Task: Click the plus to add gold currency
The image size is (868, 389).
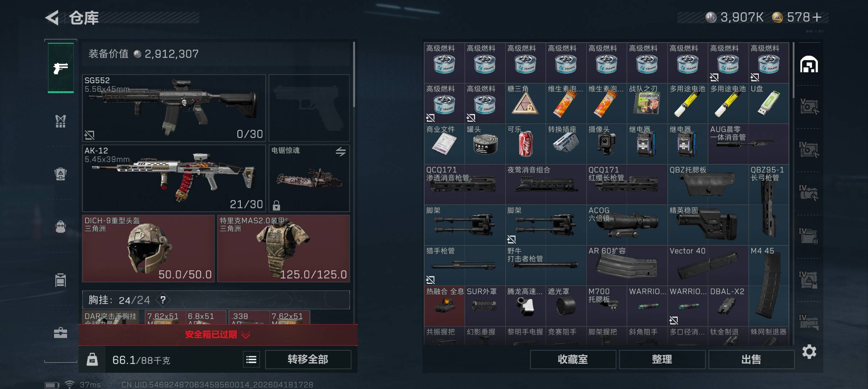Action: click(x=817, y=17)
